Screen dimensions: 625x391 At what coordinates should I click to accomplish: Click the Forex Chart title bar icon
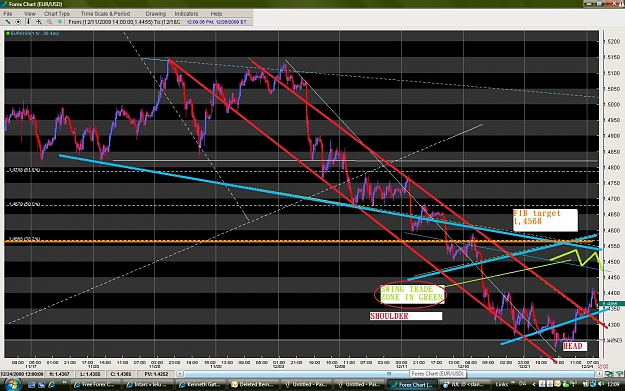click(4, 4)
